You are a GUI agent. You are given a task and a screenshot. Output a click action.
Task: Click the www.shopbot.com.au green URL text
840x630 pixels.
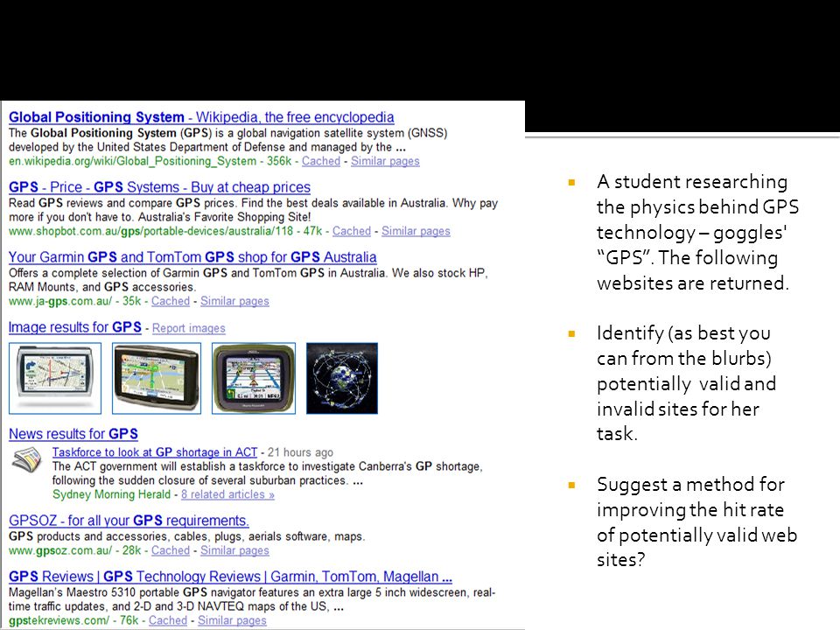[151, 231]
